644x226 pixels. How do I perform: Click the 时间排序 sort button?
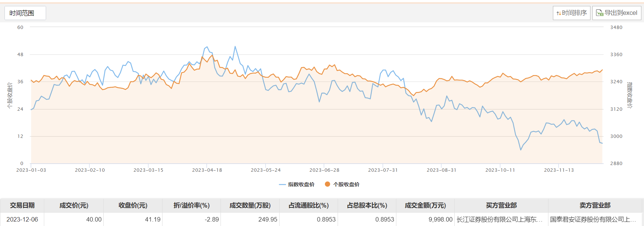[x=571, y=13]
